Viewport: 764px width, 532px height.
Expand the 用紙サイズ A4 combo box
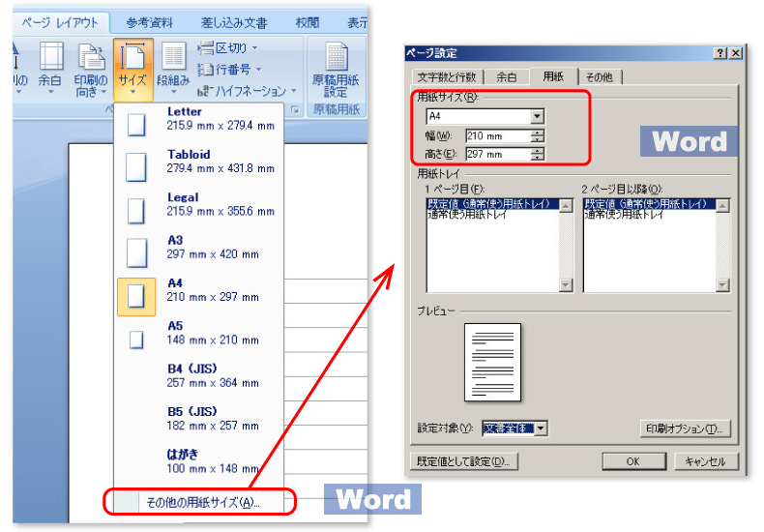pyautogui.click(x=538, y=116)
